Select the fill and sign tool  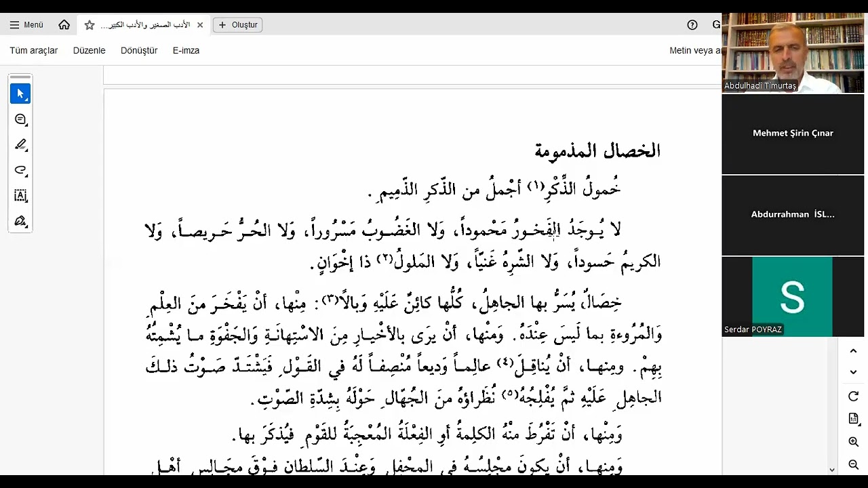pyautogui.click(x=20, y=222)
